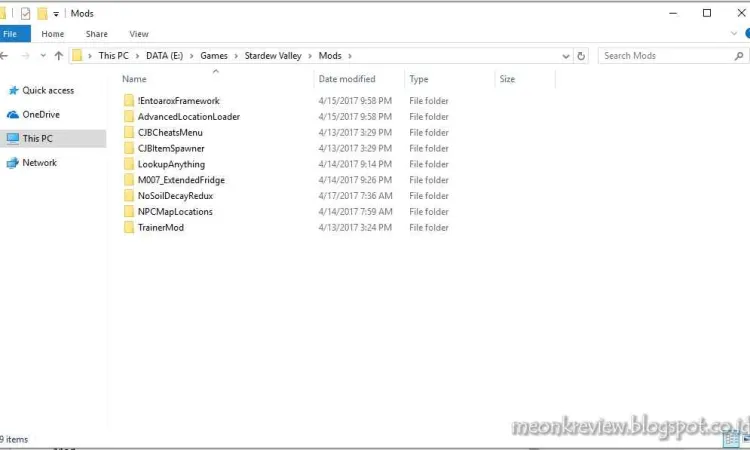Click the New folder quick access icon
The width and height of the screenshot is (750, 450).
tap(43, 13)
